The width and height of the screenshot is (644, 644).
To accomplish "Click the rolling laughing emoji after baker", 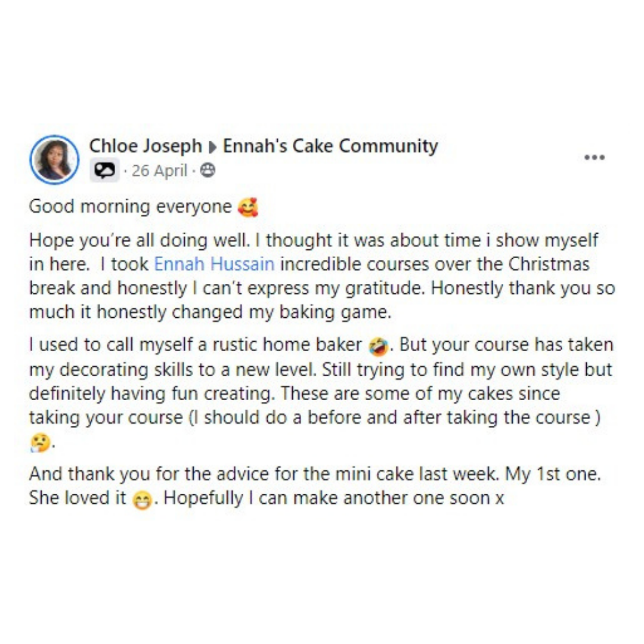I will (378, 346).
